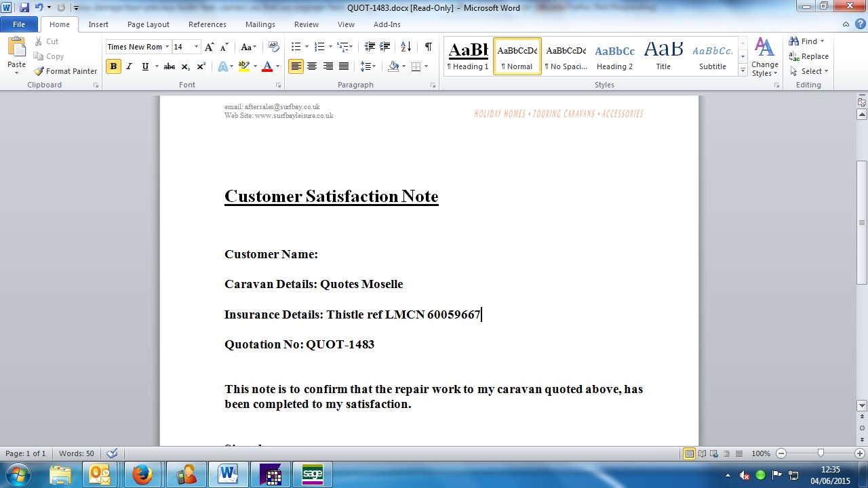
Task: Click the Bullets list icon
Action: coord(296,47)
